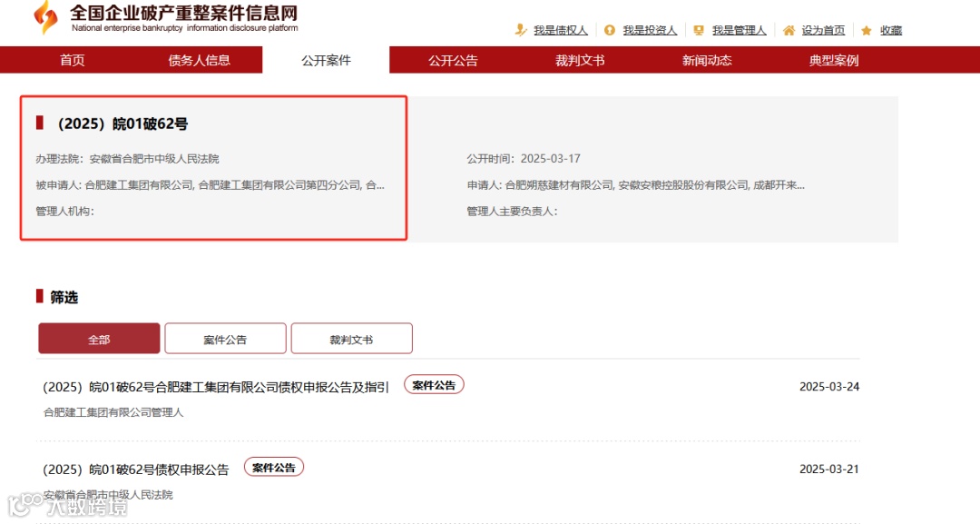Image resolution: width=980 pixels, height=524 pixels.
Task: Click 公开时间 2025-03-17 text
Action: (x=524, y=159)
